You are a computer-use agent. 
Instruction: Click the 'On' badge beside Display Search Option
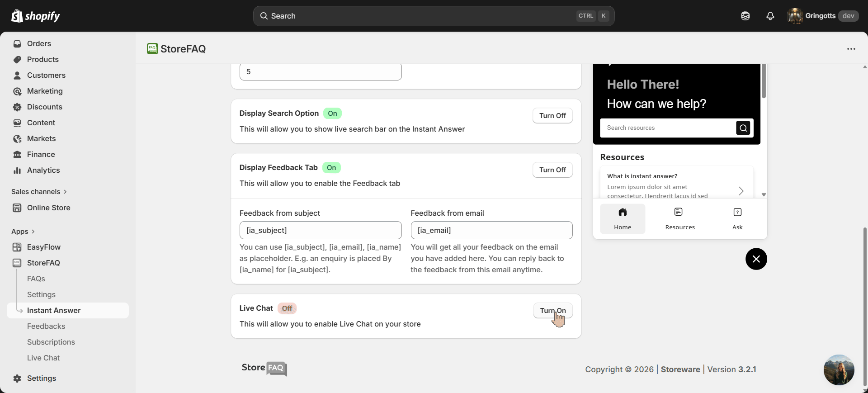[x=333, y=114]
